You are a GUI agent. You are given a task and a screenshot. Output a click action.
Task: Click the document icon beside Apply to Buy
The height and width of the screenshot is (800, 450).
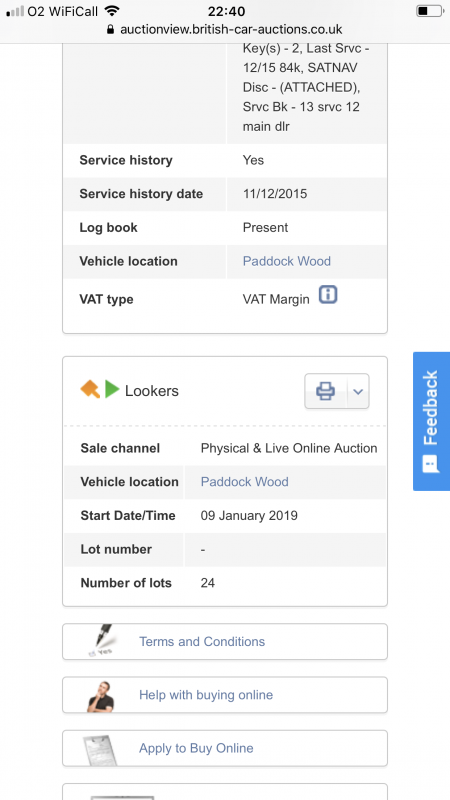point(100,749)
